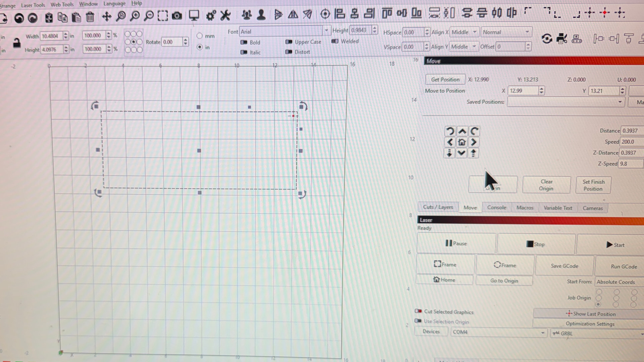The height and width of the screenshot is (362, 644).
Task: Open the Font Arial dropdown
Action: [285, 32]
